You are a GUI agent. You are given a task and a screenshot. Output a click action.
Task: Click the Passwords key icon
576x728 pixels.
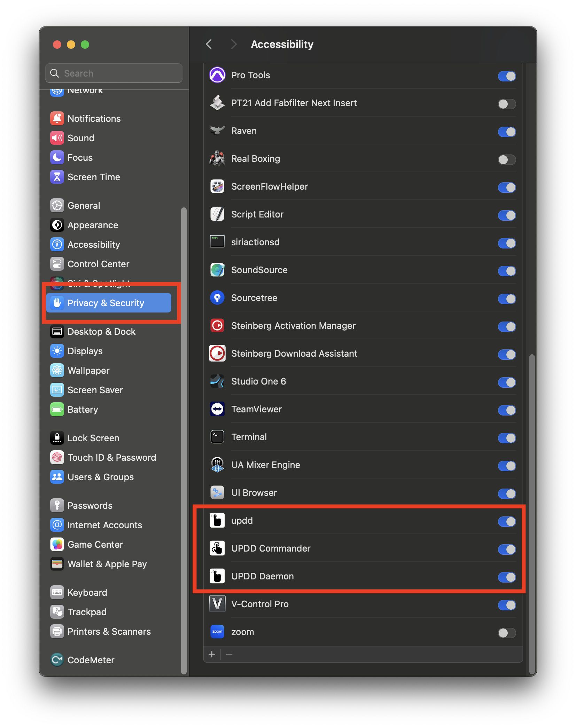point(57,505)
